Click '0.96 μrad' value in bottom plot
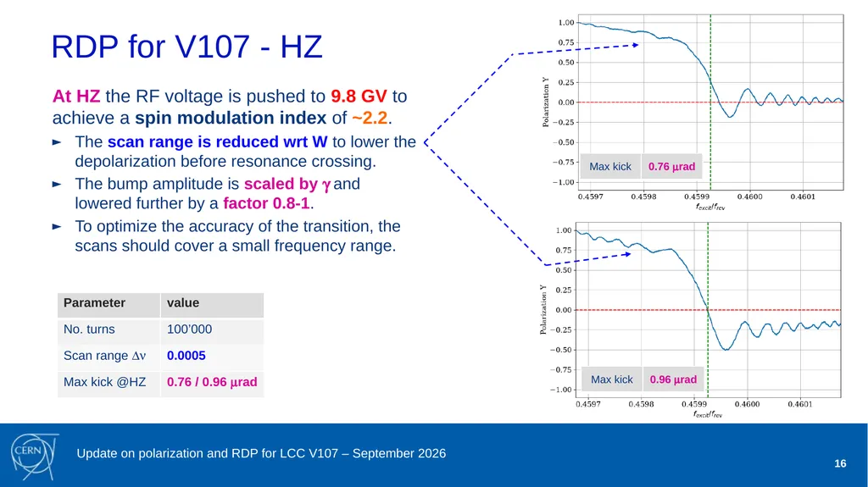The image size is (868, 487). click(673, 379)
